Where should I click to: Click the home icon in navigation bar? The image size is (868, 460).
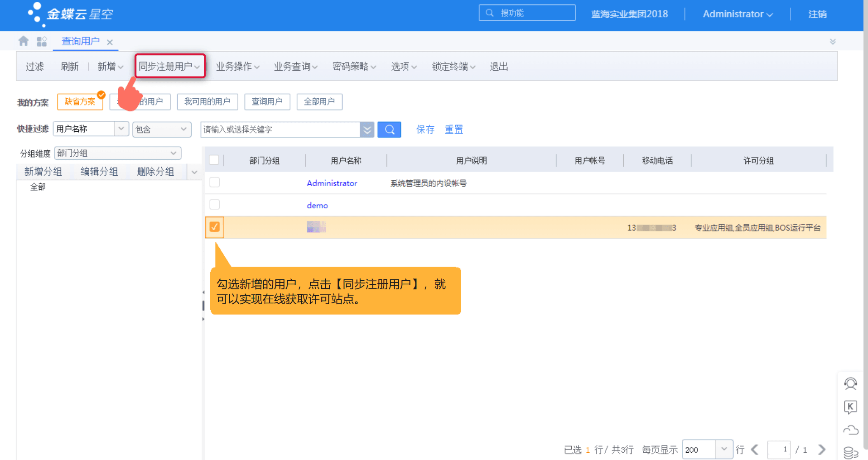pos(22,41)
